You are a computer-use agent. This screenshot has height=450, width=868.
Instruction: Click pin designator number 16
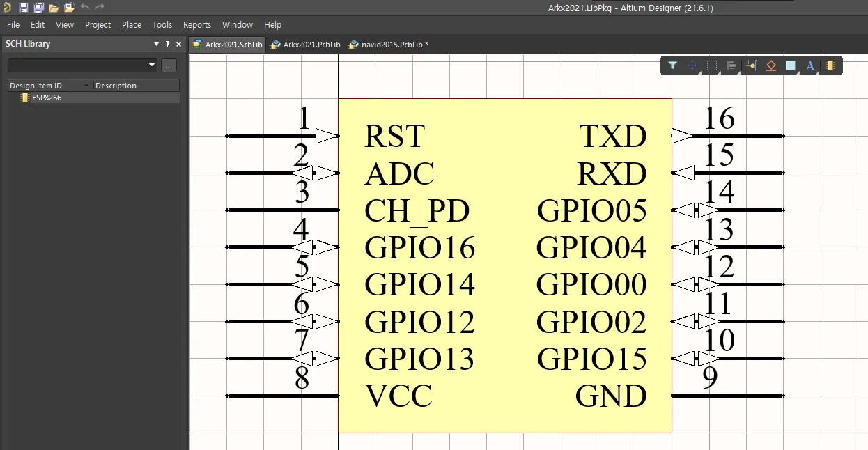click(x=718, y=118)
